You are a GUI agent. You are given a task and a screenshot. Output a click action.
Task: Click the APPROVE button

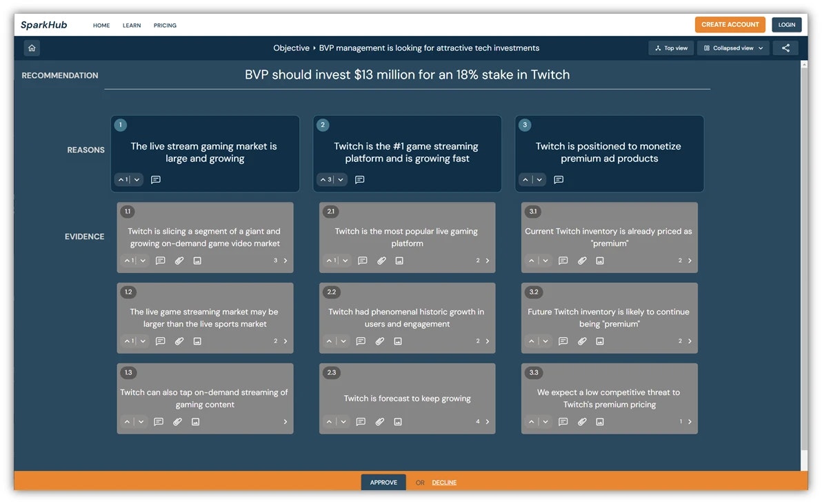(x=383, y=482)
